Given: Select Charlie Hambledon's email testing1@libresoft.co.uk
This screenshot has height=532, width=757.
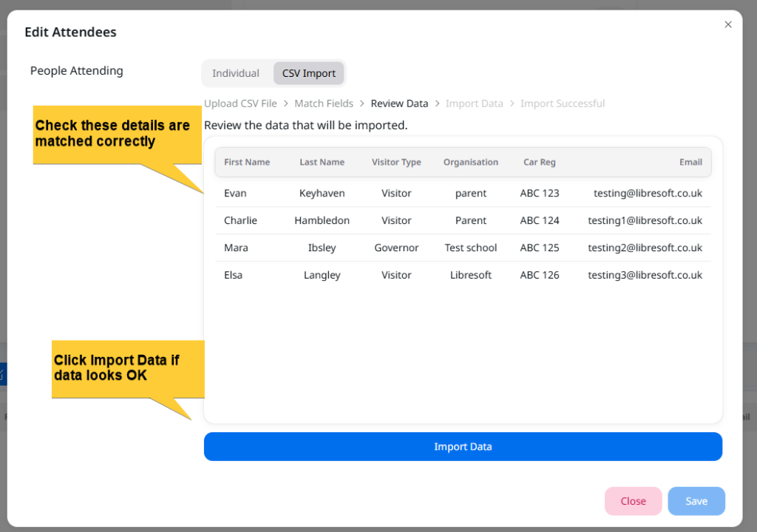Looking at the screenshot, I should click(x=645, y=220).
